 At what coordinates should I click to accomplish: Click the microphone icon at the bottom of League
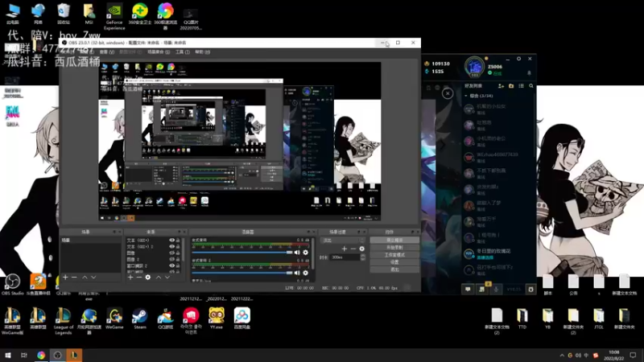(496, 290)
